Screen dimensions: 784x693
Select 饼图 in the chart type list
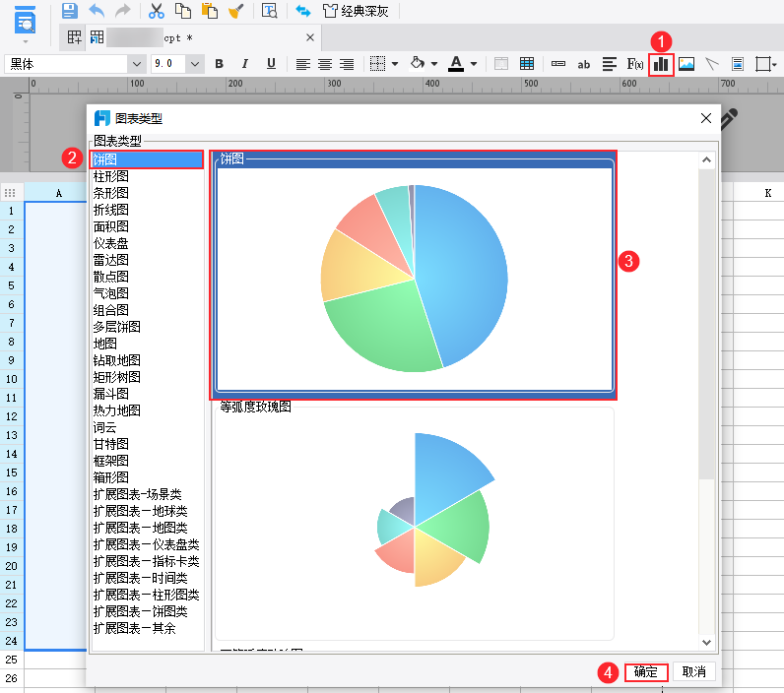pos(147,159)
